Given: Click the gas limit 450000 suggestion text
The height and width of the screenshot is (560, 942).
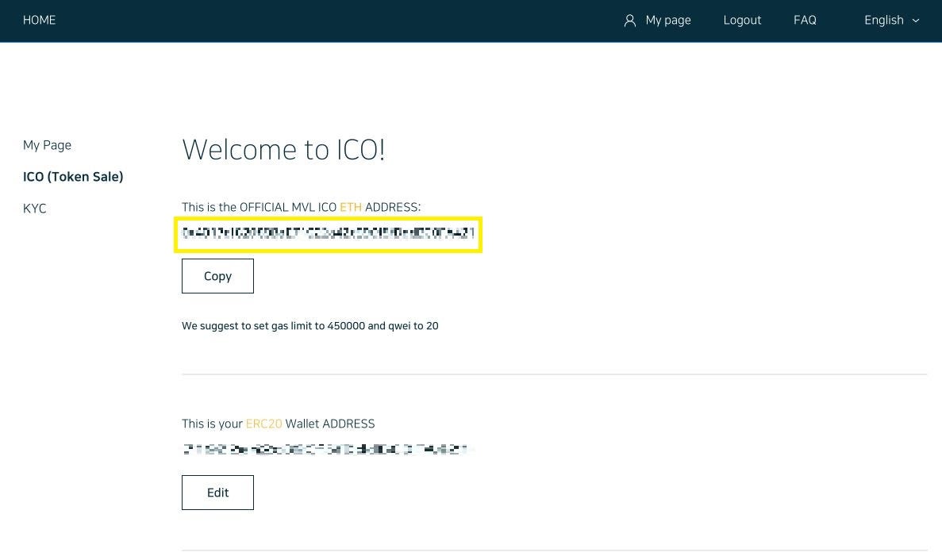Looking at the screenshot, I should point(310,326).
